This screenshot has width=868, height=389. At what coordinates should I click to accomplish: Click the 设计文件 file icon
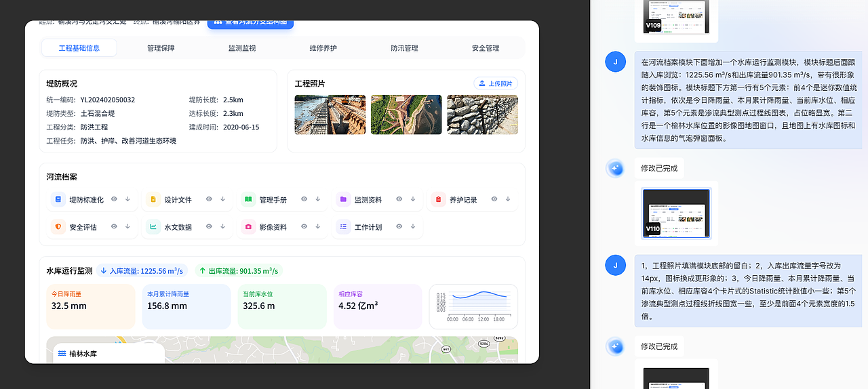tap(153, 199)
